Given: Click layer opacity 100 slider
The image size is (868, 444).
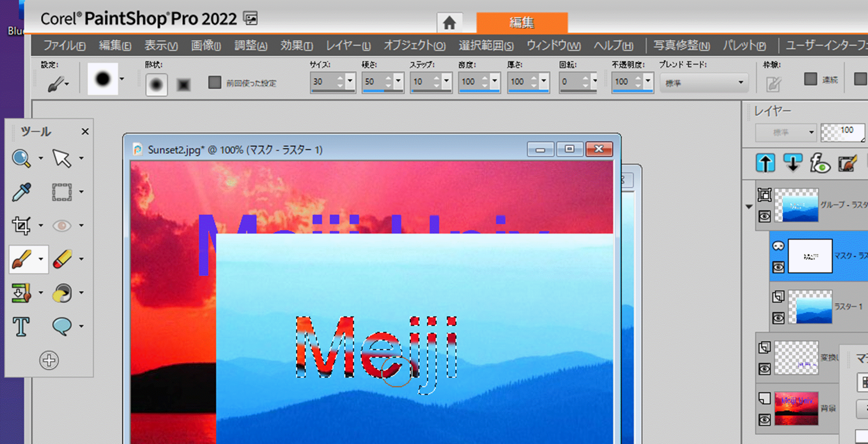Looking at the screenshot, I should click(x=843, y=132).
